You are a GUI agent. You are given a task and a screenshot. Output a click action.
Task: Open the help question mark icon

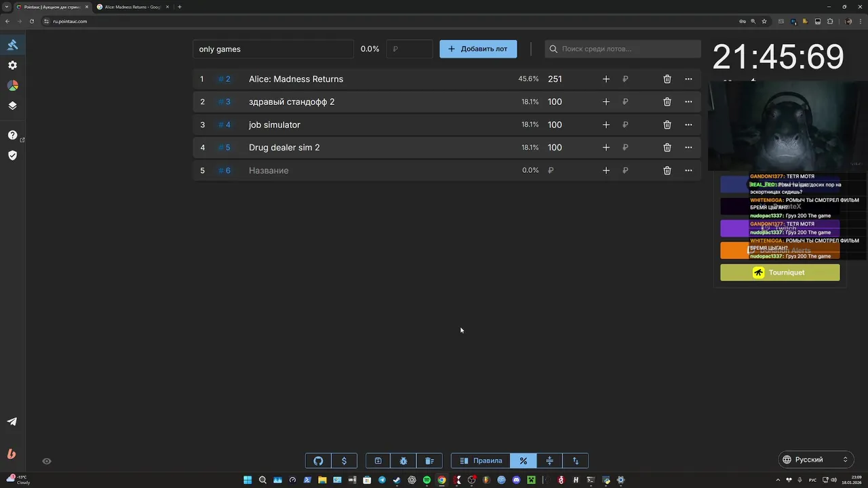pyautogui.click(x=12, y=135)
